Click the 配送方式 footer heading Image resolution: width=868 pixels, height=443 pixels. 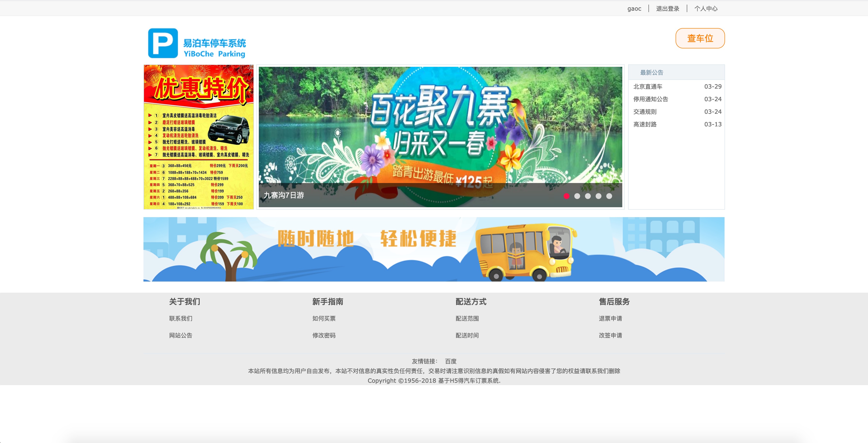(x=471, y=302)
